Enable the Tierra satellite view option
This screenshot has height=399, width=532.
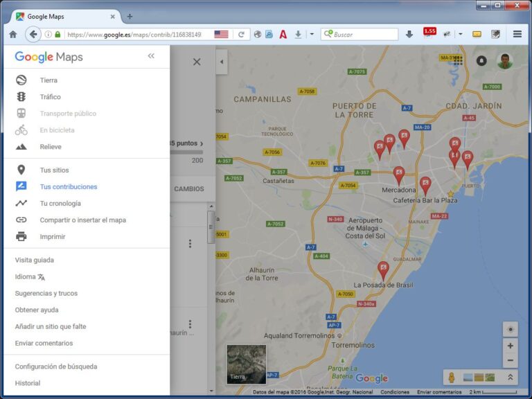(x=48, y=80)
